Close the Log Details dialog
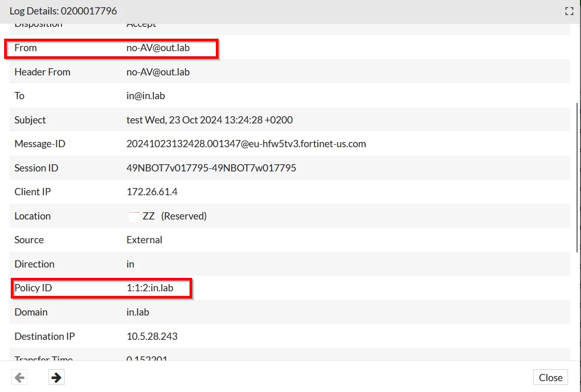Screen dimensions: 581x392 551,378
